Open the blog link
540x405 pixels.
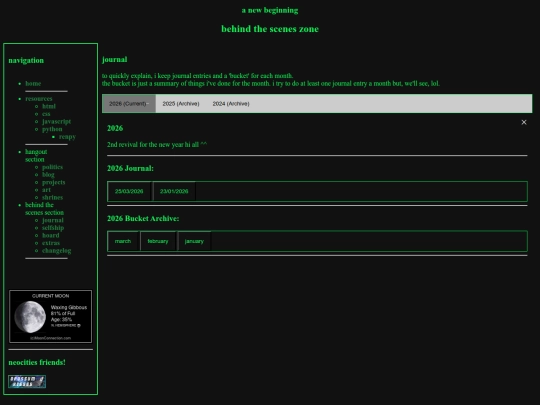48,175
